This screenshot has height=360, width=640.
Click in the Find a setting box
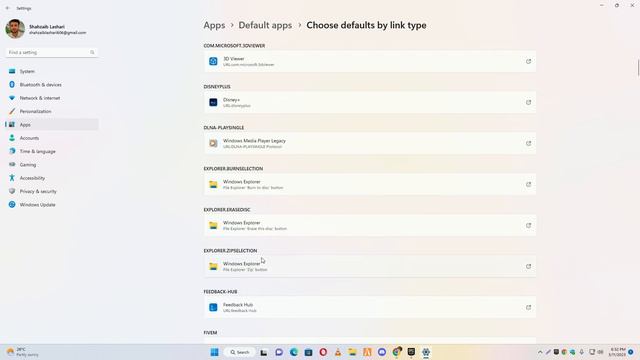[x=51, y=52]
